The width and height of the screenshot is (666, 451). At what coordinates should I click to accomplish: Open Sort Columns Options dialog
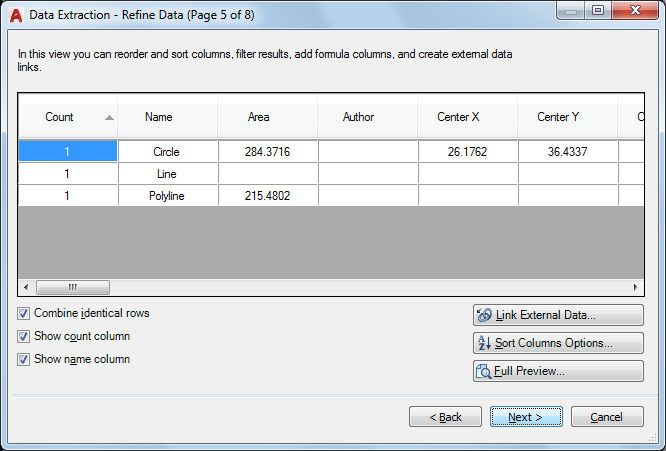pyautogui.click(x=558, y=343)
